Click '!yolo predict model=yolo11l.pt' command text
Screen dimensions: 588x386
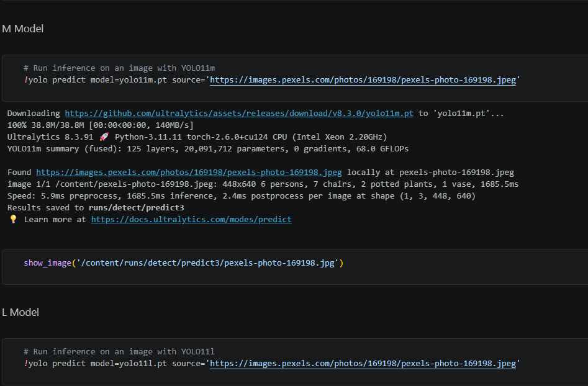pyautogui.click(x=95, y=364)
